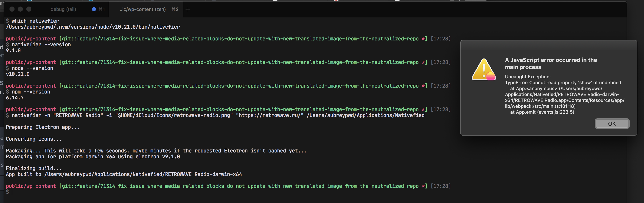Click the ⌘2 shortcut label on zsh tab
The image size is (644, 203).
coord(175,9)
